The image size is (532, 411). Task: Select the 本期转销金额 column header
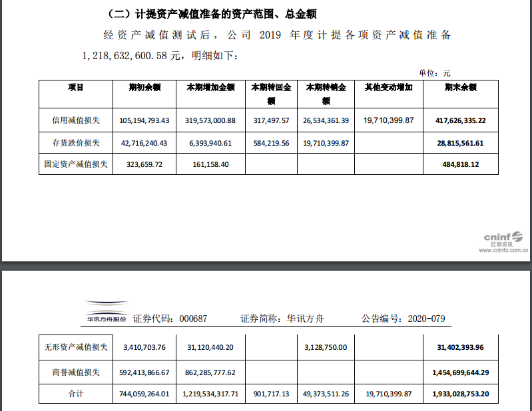(326, 94)
